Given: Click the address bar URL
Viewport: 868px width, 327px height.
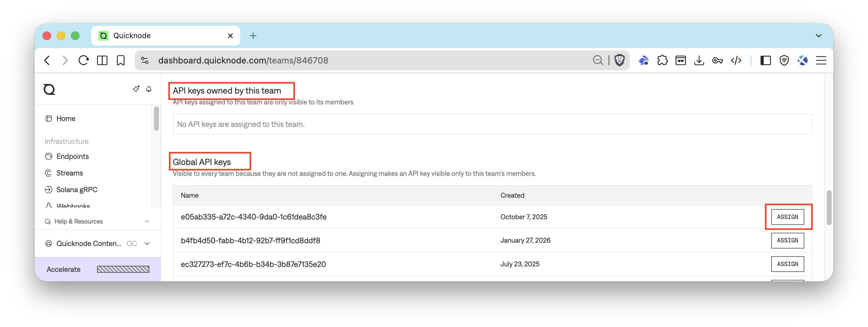Looking at the screenshot, I should coord(243,60).
